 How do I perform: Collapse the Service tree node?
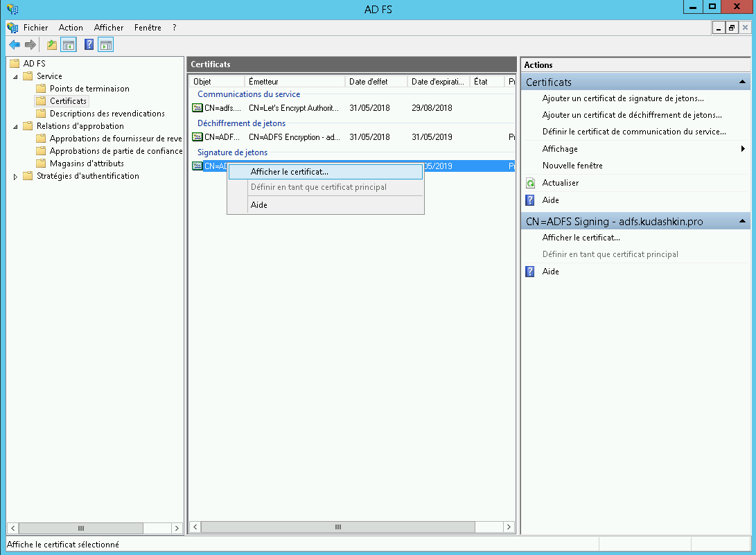tap(15, 77)
